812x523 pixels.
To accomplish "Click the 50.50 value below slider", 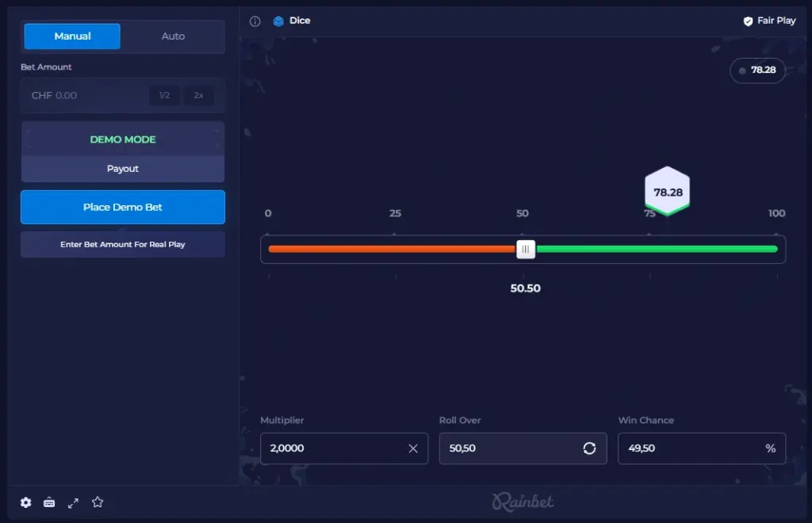I will pos(525,288).
